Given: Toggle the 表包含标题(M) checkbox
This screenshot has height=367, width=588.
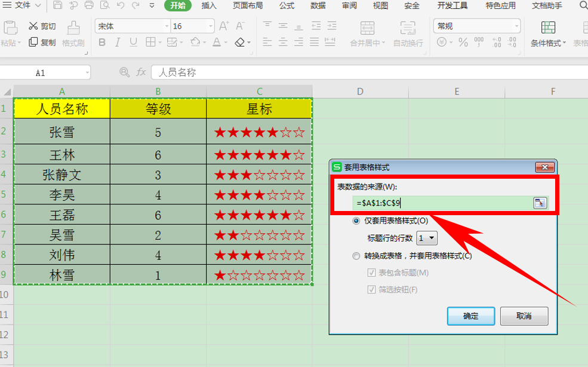Looking at the screenshot, I should coord(371,273).
